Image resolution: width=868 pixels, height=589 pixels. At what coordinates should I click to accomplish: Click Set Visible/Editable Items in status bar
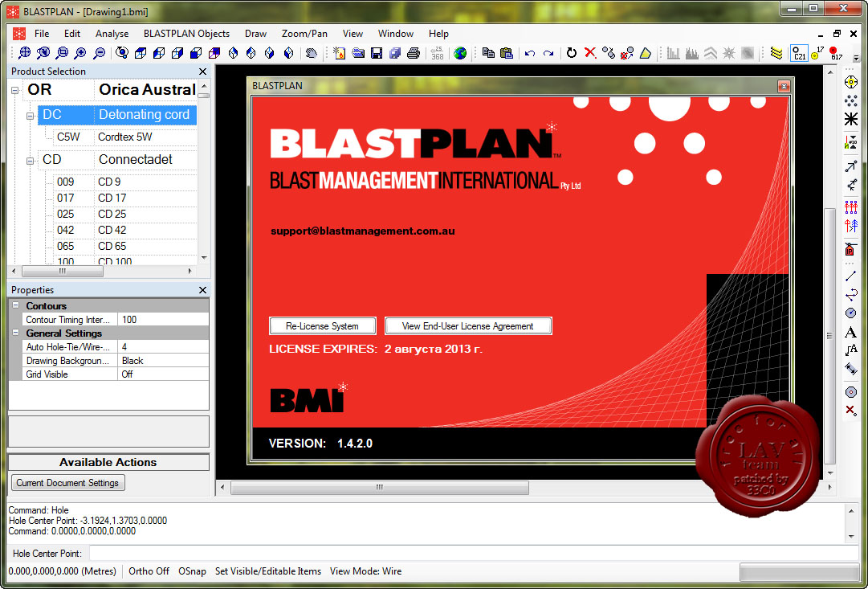pyautogui.click(x=268, y=571)
